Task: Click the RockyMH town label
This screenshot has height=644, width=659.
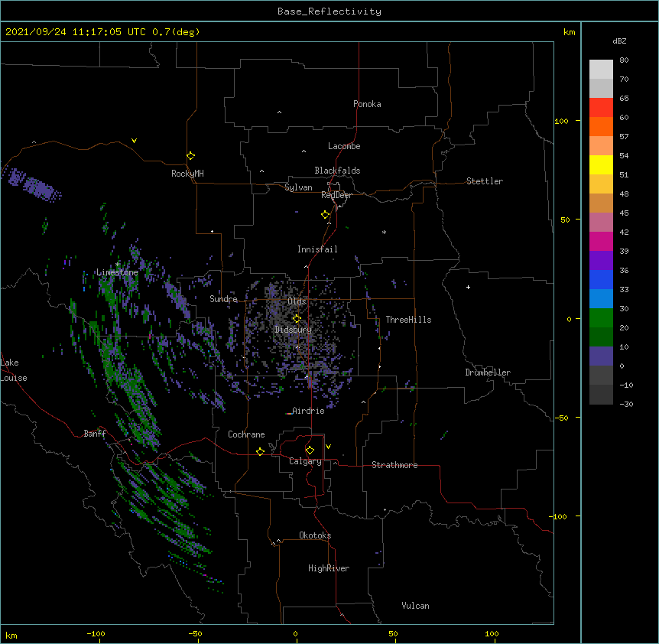Action: [x=187, y=174]
